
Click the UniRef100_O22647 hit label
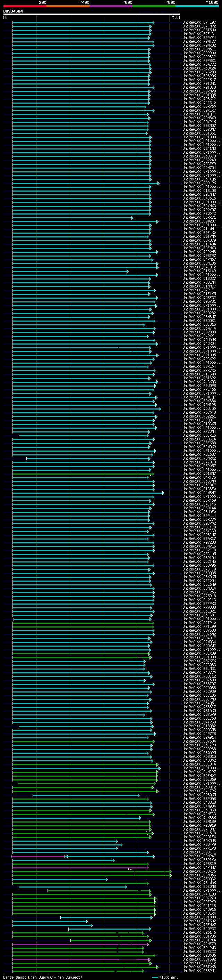point(199,80)
